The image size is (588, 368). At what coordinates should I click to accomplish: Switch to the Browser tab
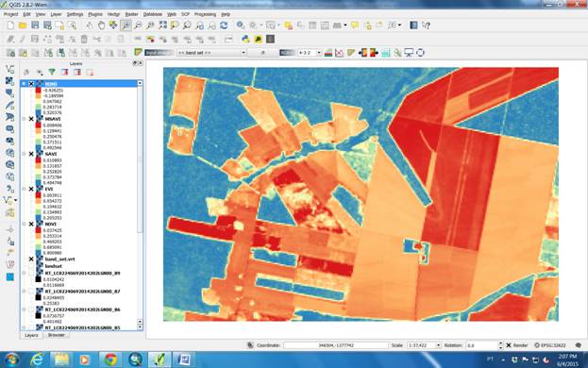(57, 335)
